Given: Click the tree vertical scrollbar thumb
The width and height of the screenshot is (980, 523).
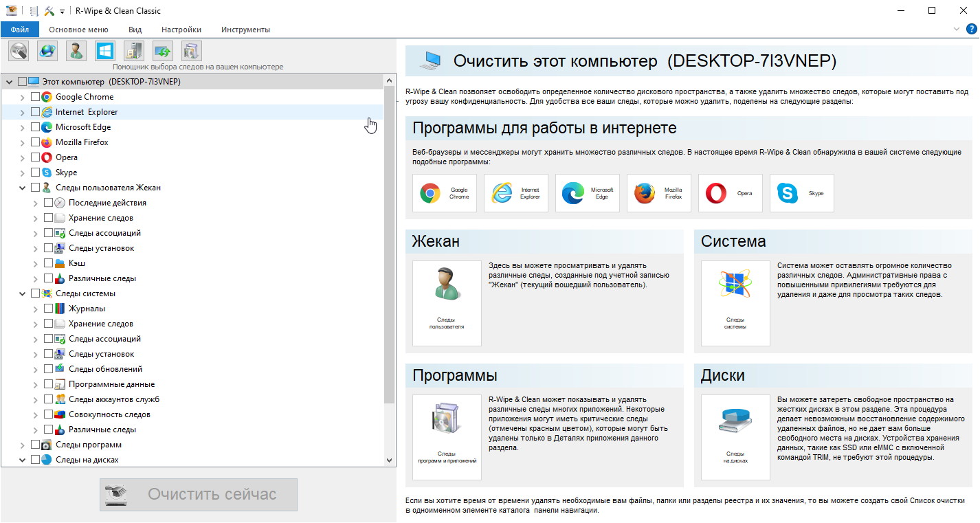Looking at the screenshot, I should click(x=390, y=244).
